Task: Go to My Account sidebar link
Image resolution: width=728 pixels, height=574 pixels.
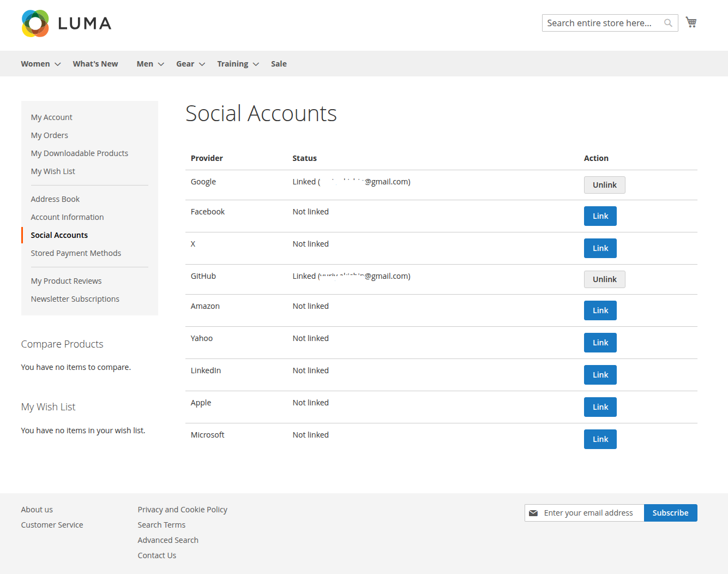Action: click(x=52, y=117)
